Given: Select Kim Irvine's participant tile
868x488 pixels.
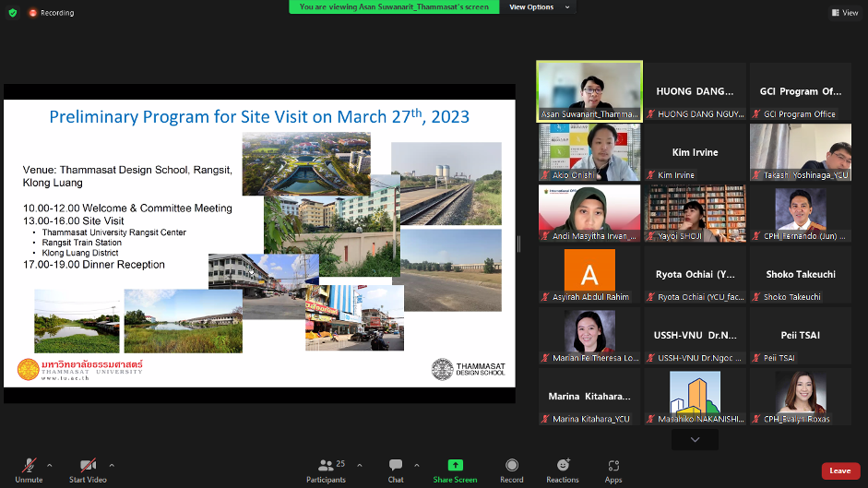Looking at the screenshot, I should click(x=696, y=152).
